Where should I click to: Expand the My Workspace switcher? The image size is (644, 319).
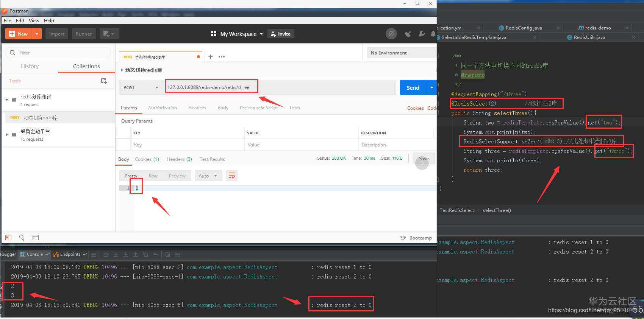(237, 34)
